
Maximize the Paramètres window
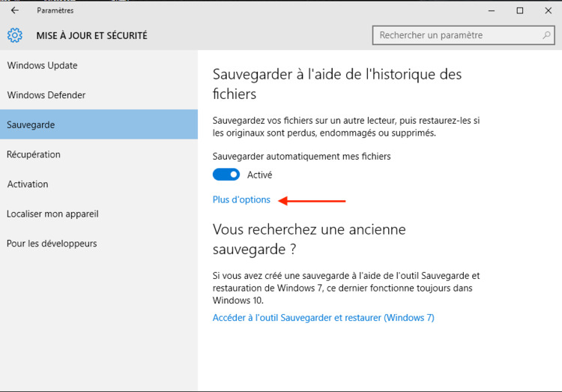tap(519, 10)
